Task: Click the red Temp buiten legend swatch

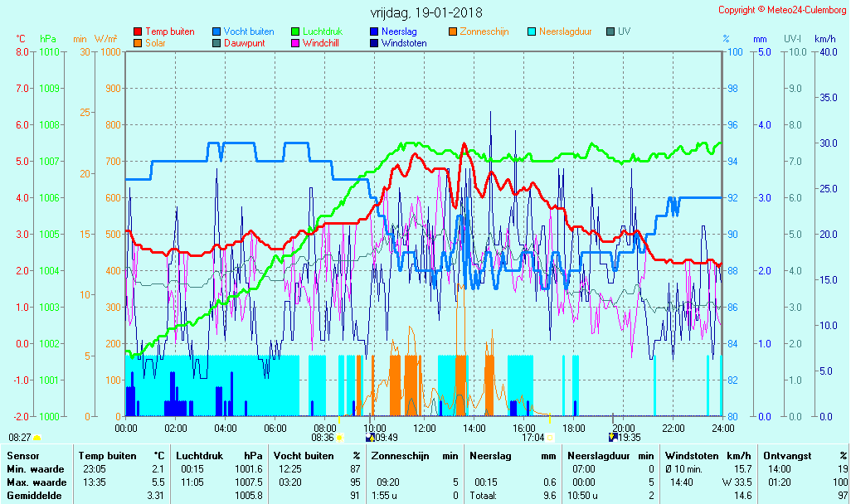Action: click(x=138, y=32)
